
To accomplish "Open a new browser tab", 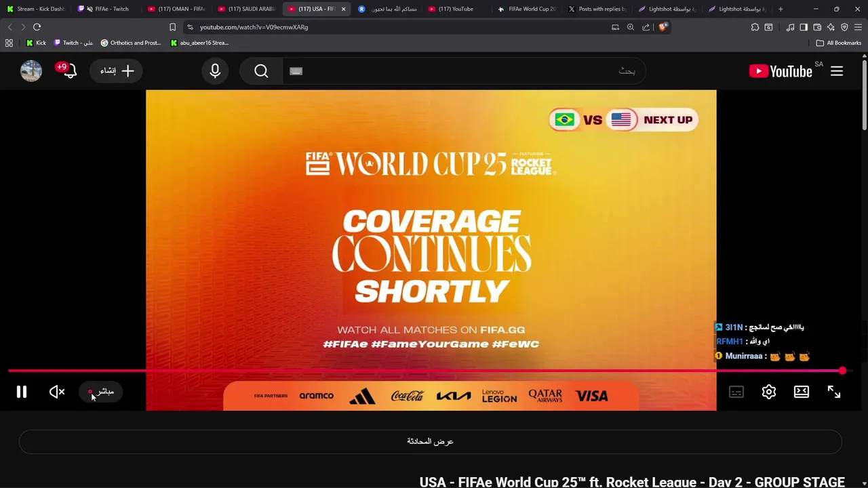I will tap(781, 9).
